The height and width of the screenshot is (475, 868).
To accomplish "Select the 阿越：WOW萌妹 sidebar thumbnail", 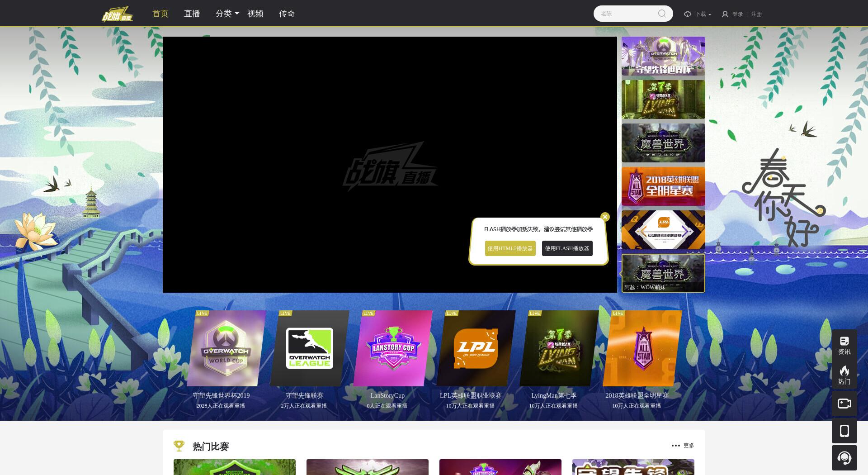I will (x=663, y=273).
